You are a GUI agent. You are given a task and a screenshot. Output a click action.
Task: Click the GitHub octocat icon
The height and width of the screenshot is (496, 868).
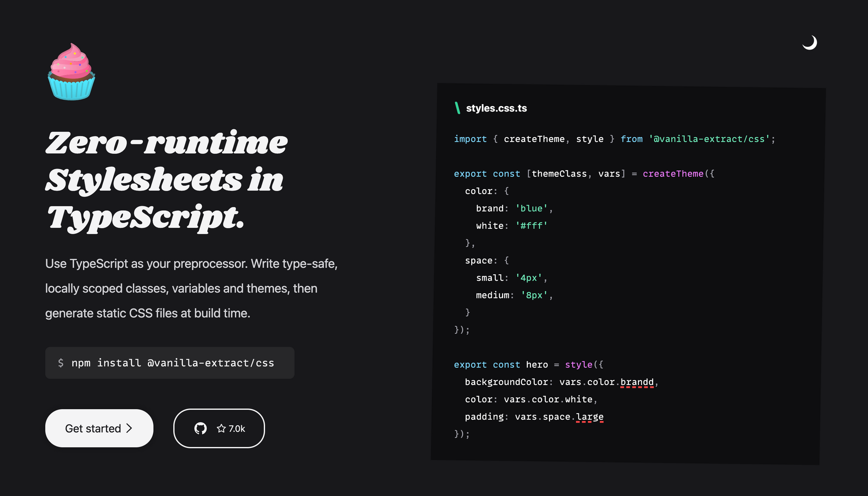point(201,429)
